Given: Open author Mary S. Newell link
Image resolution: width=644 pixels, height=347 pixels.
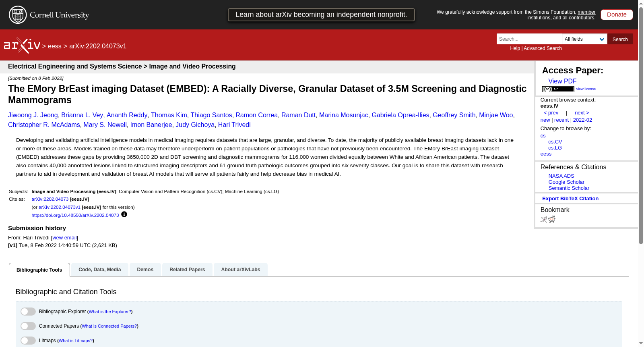Looking at the screenshot, I should point(105,125).
